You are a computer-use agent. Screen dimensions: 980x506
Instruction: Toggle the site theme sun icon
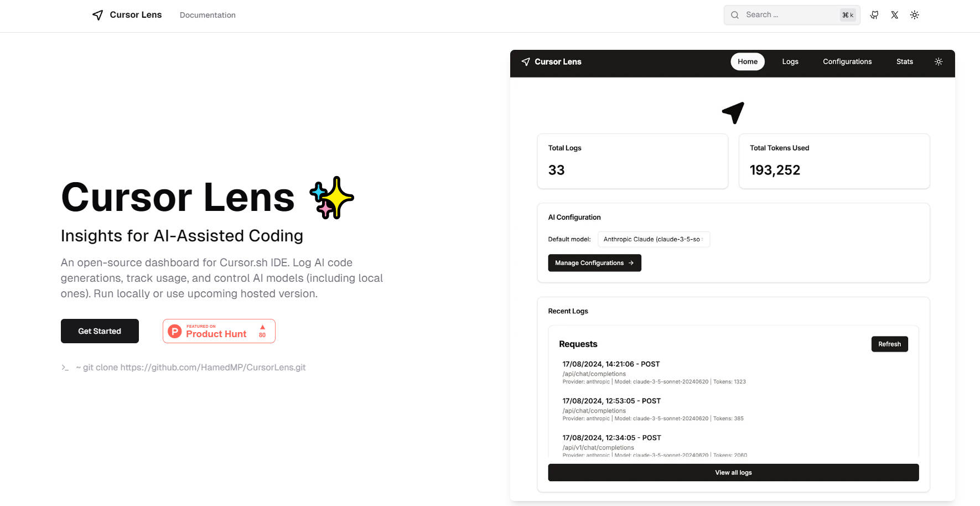point(915,15)
